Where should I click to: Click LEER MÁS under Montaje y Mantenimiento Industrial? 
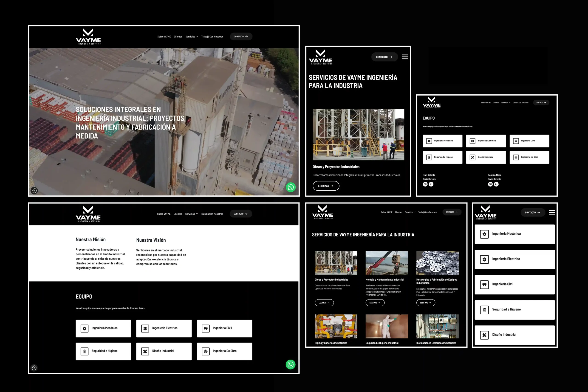click(375, 303)
